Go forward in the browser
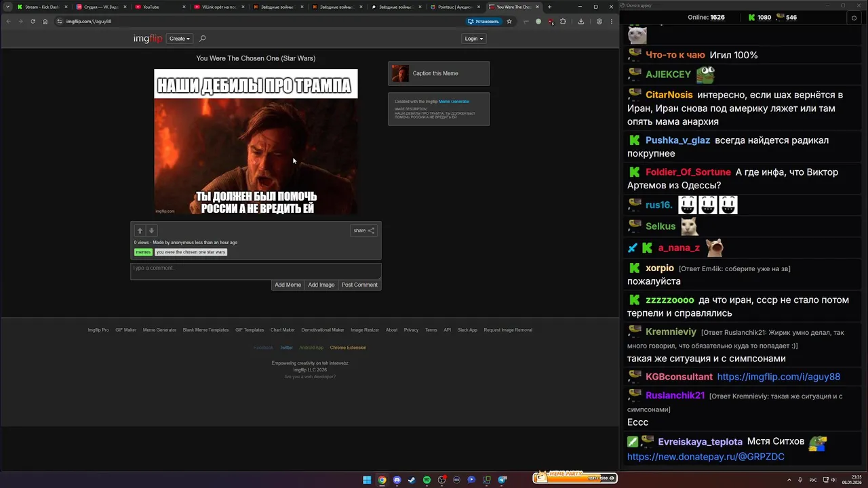Viewport: 868px width, 488px height. tap(20, 21)
